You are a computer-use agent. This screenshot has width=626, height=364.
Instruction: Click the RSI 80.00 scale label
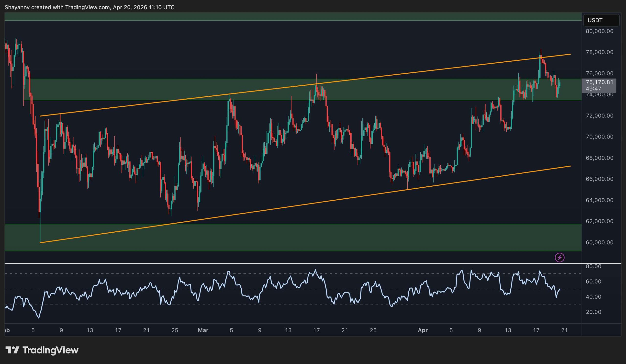(x=593, y=266)
